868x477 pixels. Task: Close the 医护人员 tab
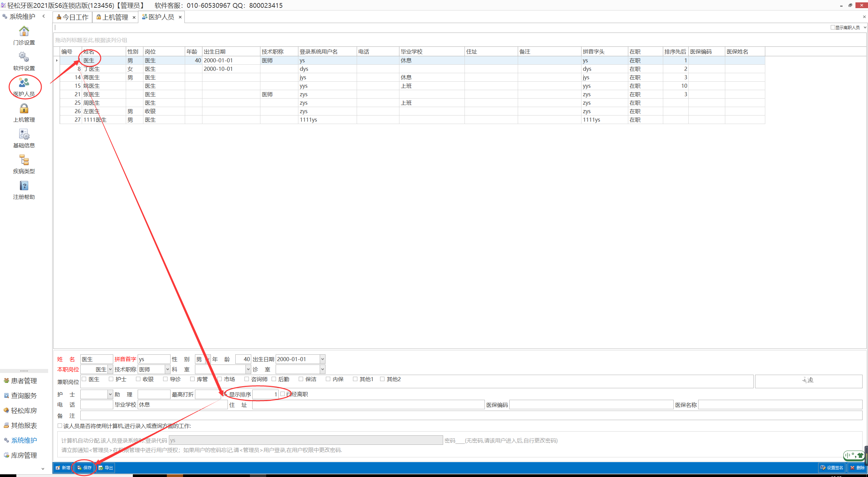pyautogui.click(x=180, y=17)
